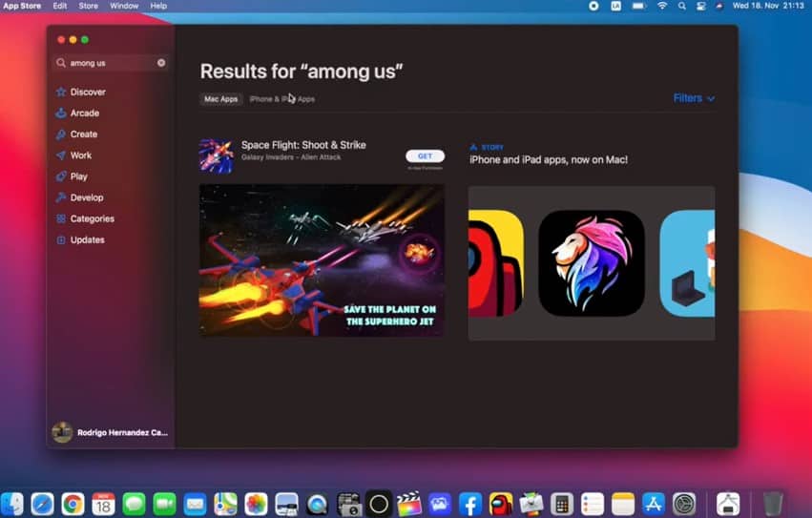Switch to Mac Apps results tab
812x518 pixels.
[x=221, y=99]
